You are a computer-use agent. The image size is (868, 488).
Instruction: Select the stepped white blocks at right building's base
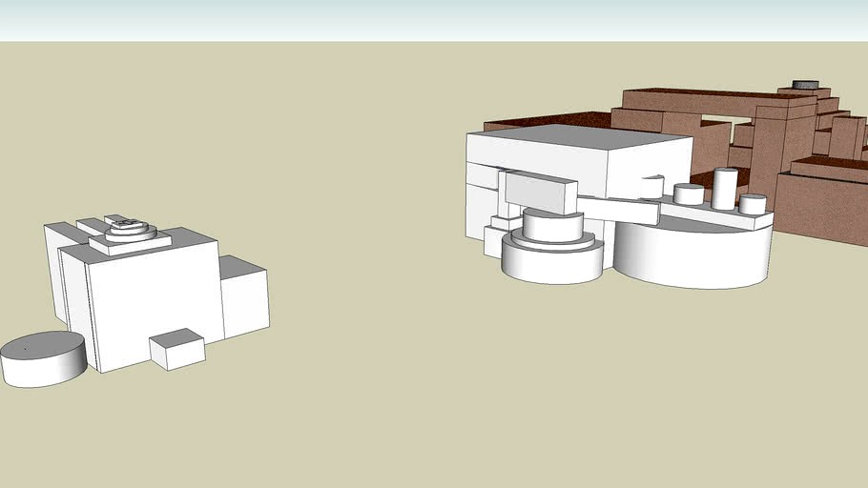pyautogui.click(x=500, y=235)
